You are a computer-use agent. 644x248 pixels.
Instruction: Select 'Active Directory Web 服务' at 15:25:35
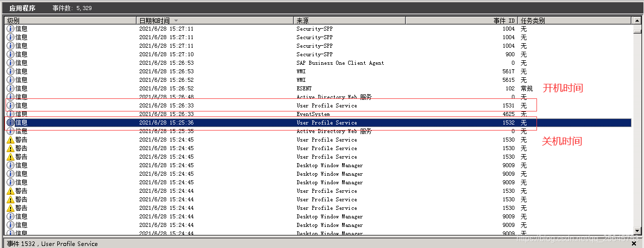coord(334,131)
